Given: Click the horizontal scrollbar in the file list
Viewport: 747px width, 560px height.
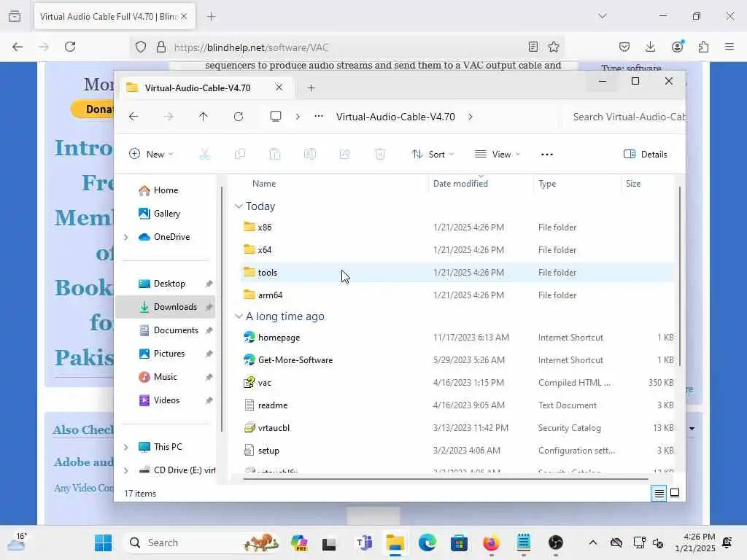Looking at the screenshot, I should pos(446,479).
